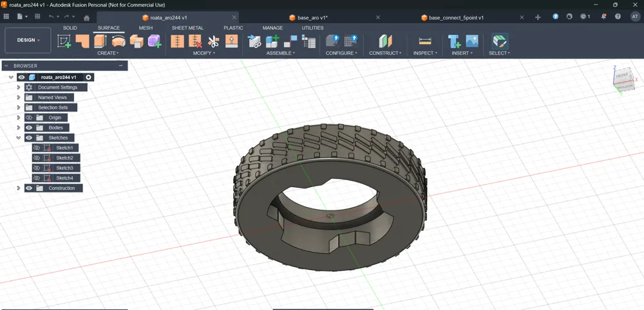
Task: Open the MODIFY dropdown menu
Action: pos(204,53)
